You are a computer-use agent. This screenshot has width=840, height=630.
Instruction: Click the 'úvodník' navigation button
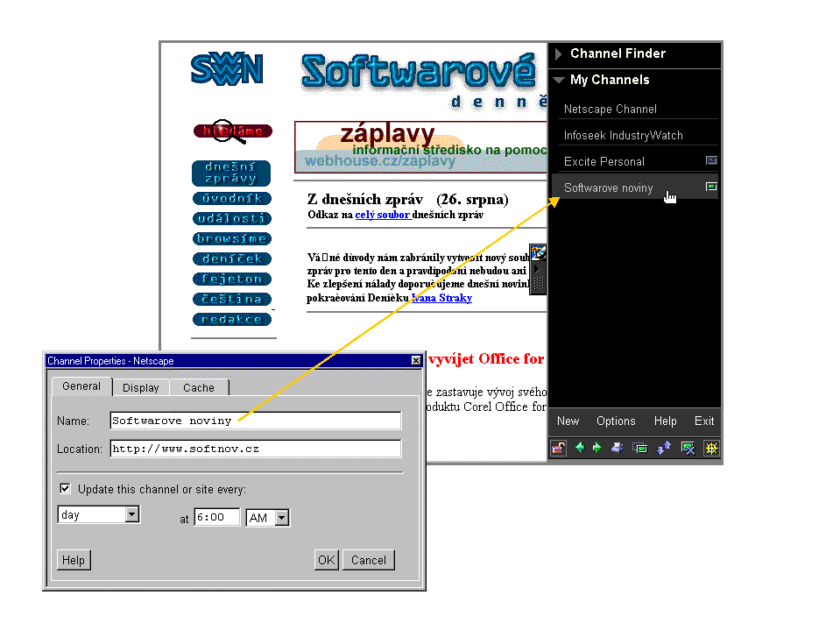coord(232,199)
